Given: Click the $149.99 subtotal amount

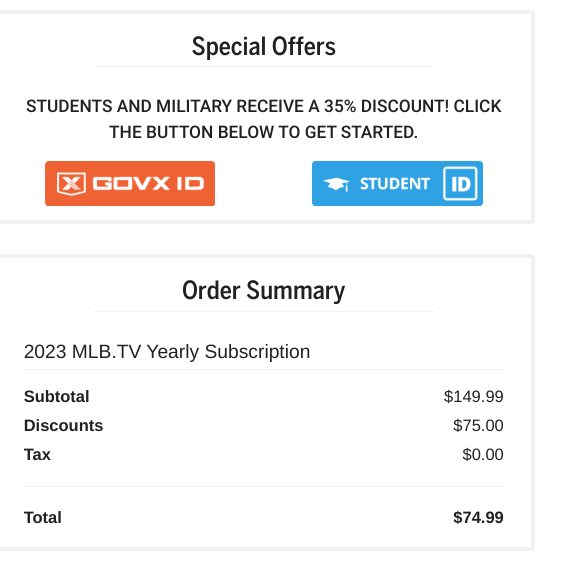Looking at the screenshot, I should (473, 396).
